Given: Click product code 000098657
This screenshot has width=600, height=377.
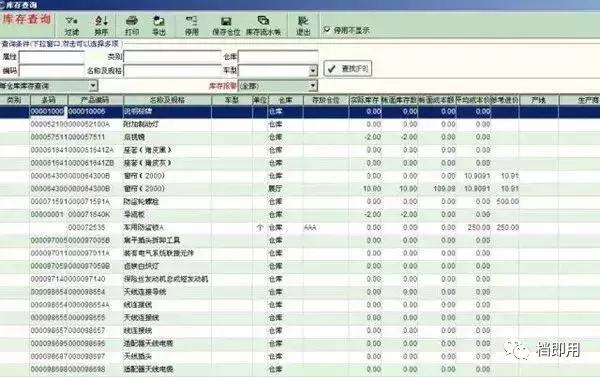Looking at the screenshot, I should [x=86, y=330].
